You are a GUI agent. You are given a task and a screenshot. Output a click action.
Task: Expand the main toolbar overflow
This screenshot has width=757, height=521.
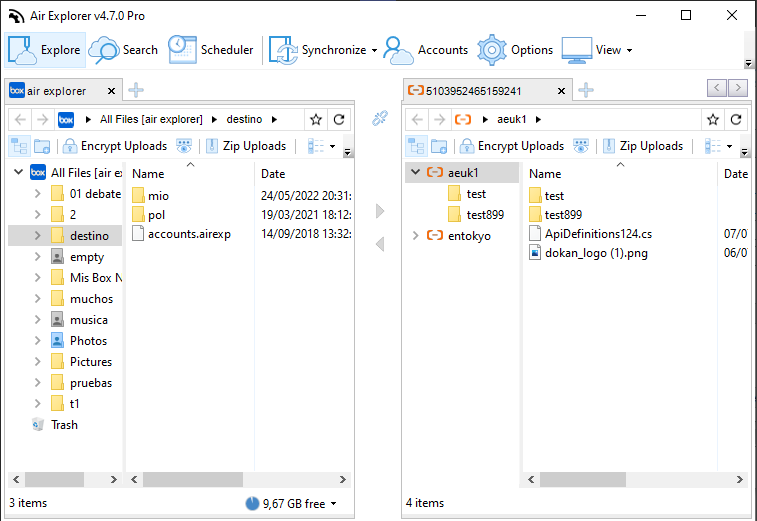pyautogui.click(x=748, y=63)
